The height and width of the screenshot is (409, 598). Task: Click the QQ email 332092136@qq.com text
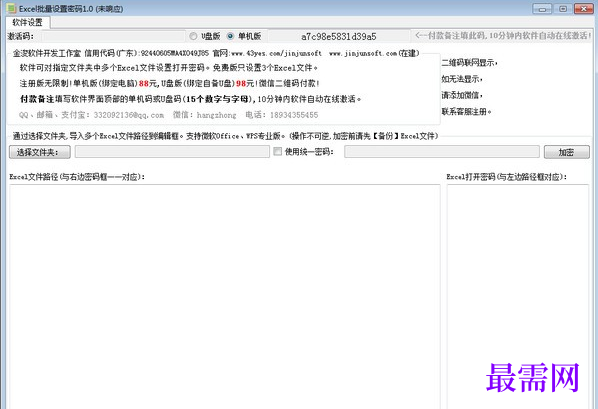pos(129,115)
